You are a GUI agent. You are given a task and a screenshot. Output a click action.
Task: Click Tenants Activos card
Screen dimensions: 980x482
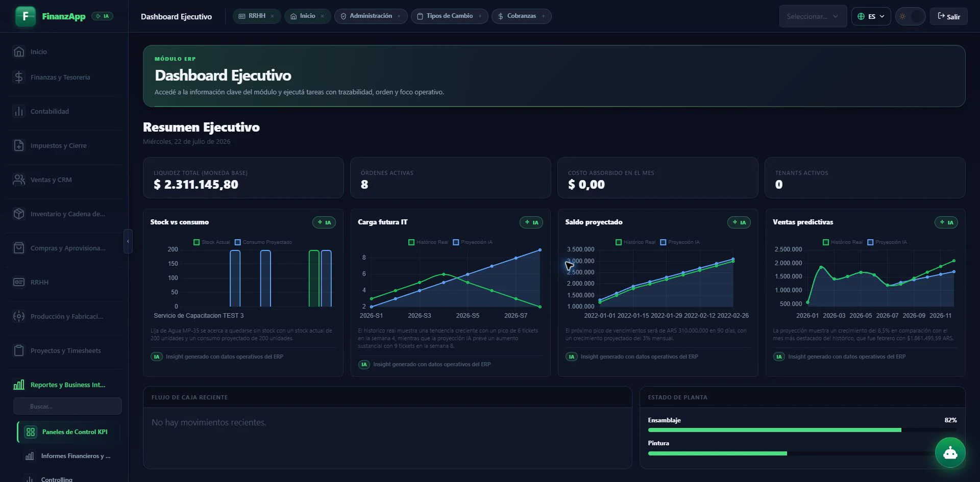point(865,177)
